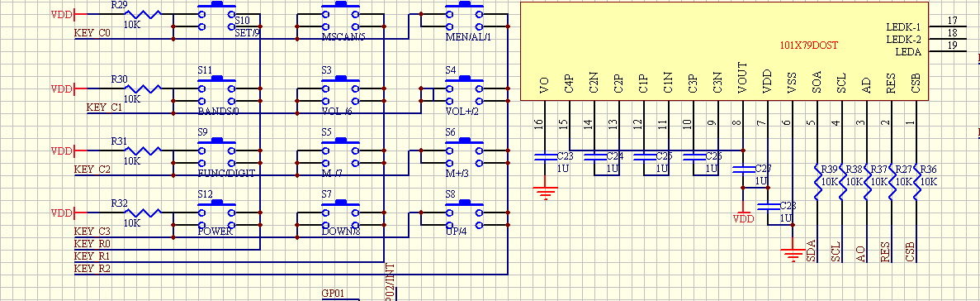
Task: Click the 101X79DOST LCD component body
Action: tap(724, 50)
